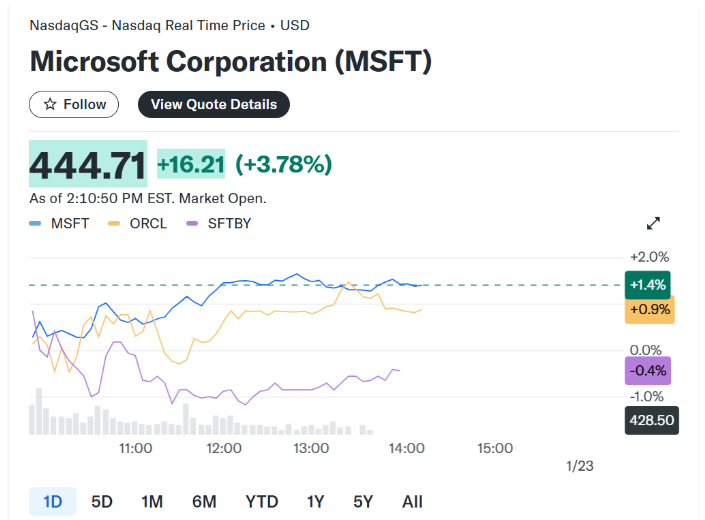Click the 444.71 current price

coord(88,164)
